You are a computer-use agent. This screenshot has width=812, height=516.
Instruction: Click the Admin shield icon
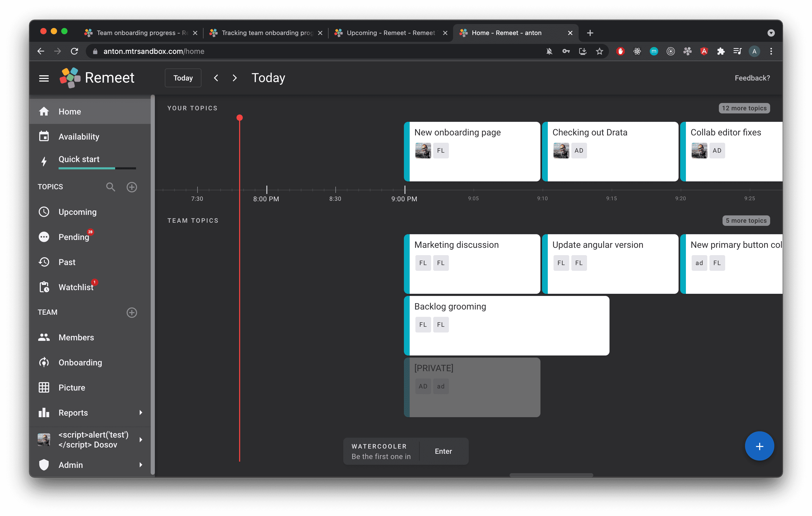coord(44,465)
